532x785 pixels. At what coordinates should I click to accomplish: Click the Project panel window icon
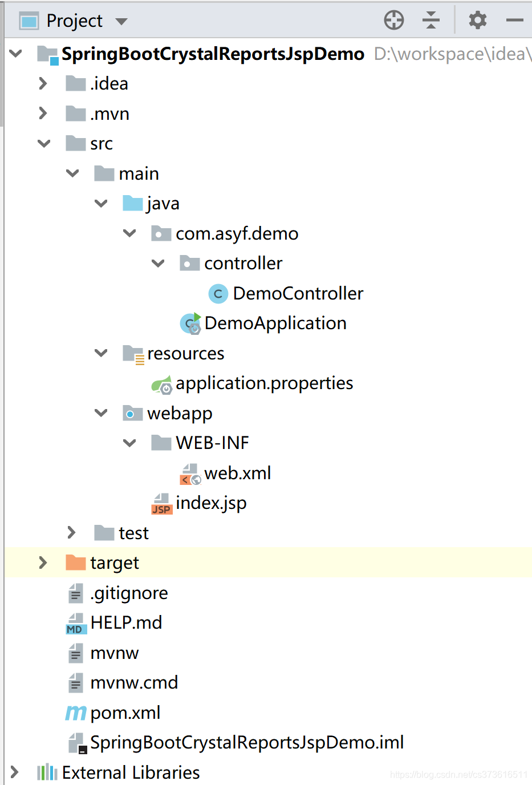29,21
